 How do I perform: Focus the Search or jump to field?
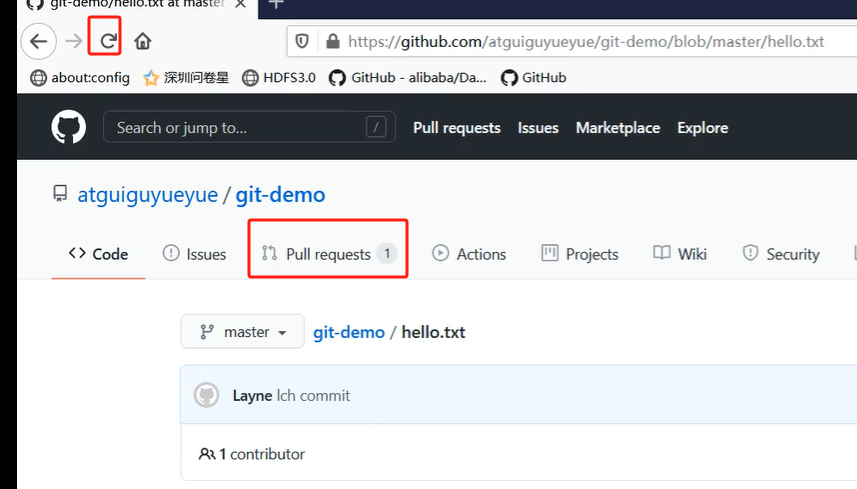pyautogui.click(x=249, y=127)
